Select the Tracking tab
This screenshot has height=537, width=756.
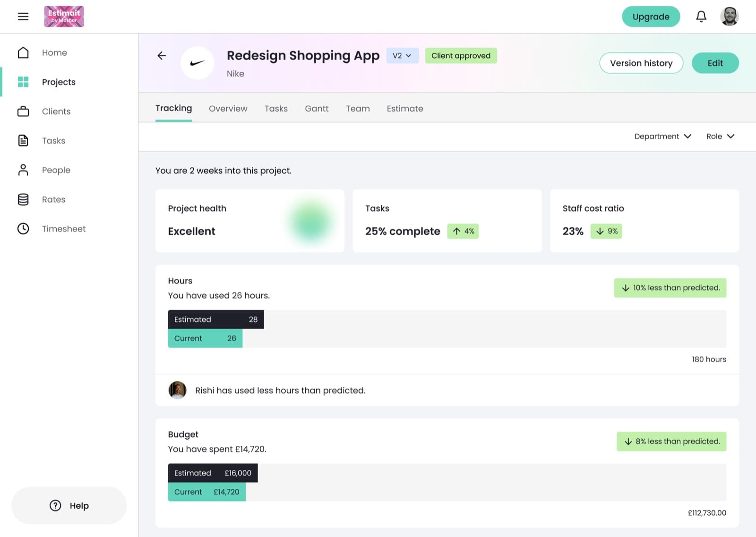coord(174,108)
